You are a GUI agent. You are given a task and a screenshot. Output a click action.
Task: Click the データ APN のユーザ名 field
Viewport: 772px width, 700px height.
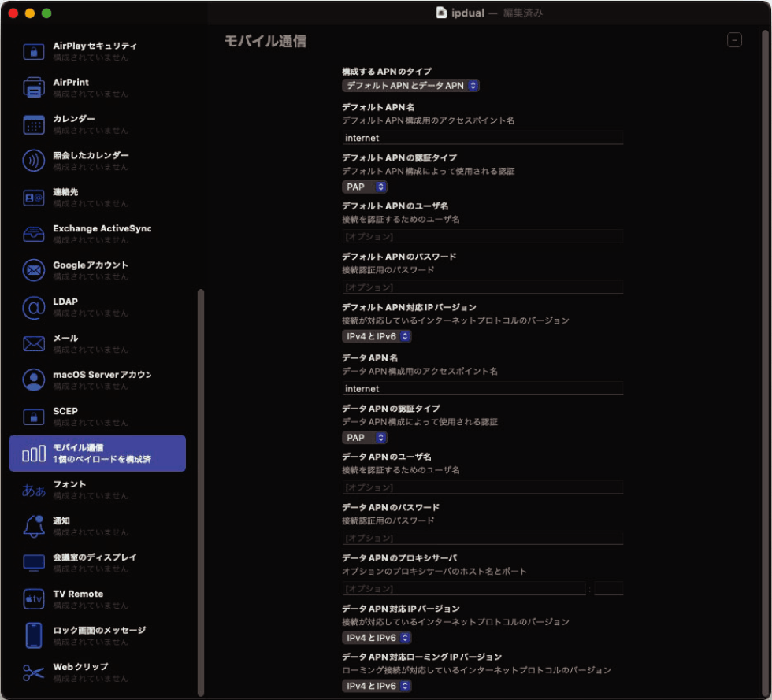pos(482,487)
